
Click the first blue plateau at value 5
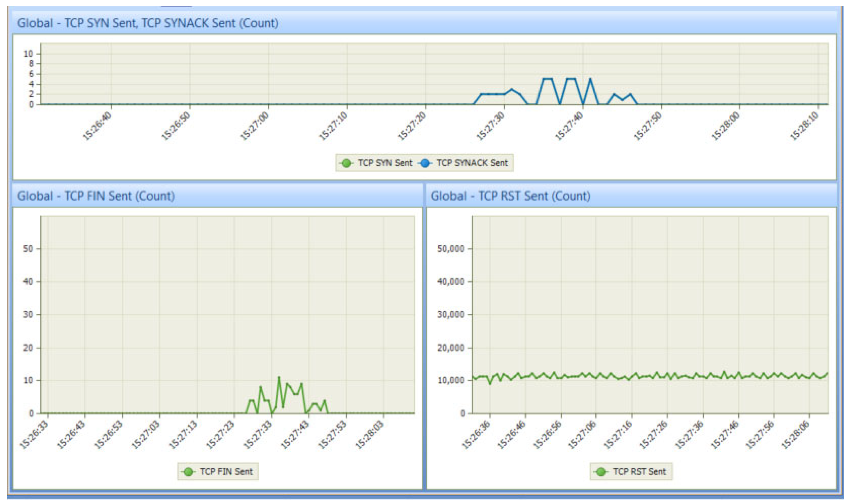click(x=547, y=79)
